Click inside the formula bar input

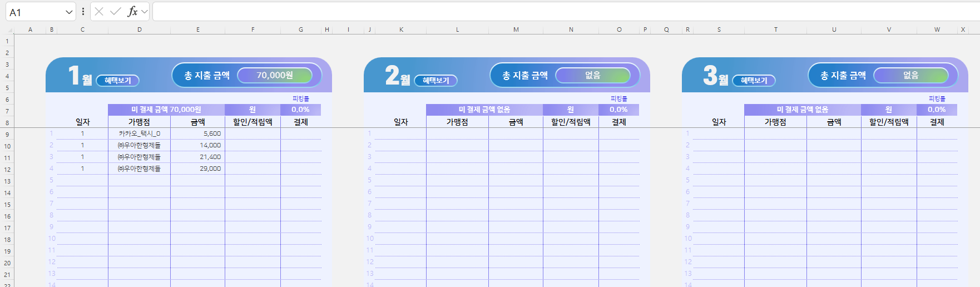[x=556, y=12]
